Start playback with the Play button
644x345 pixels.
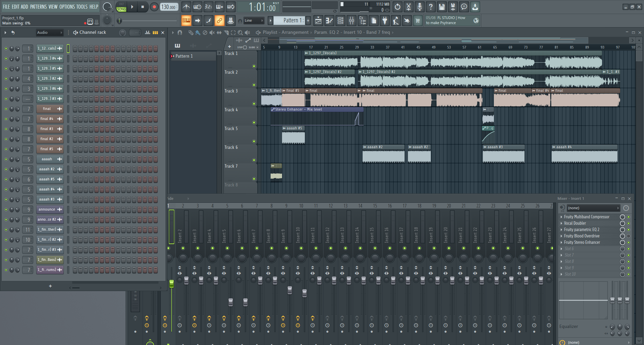click(x=132, y=7)
